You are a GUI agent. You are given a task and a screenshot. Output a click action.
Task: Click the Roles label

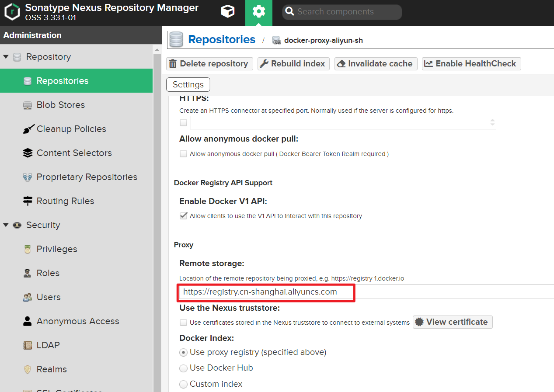tap(48, 273)
